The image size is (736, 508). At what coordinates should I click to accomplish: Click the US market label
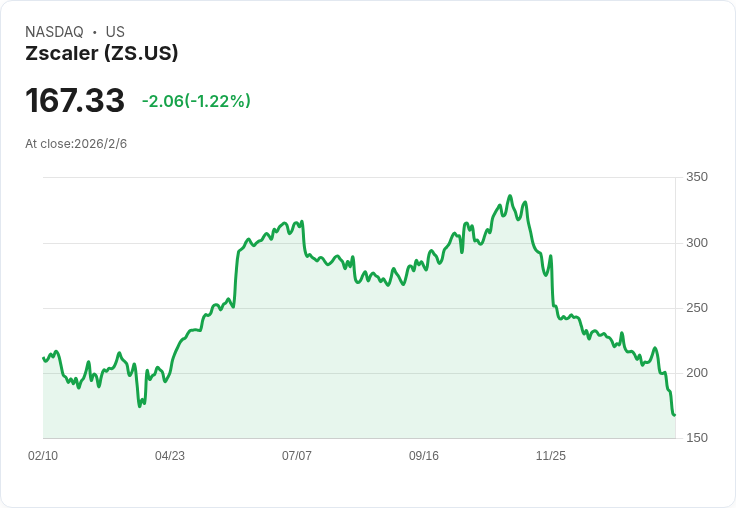115,32
